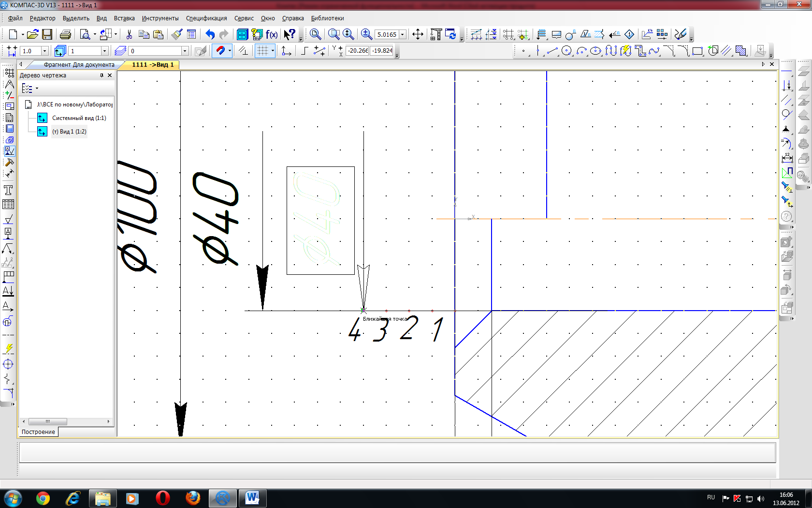Select the Fillet tool

[683, 51]
